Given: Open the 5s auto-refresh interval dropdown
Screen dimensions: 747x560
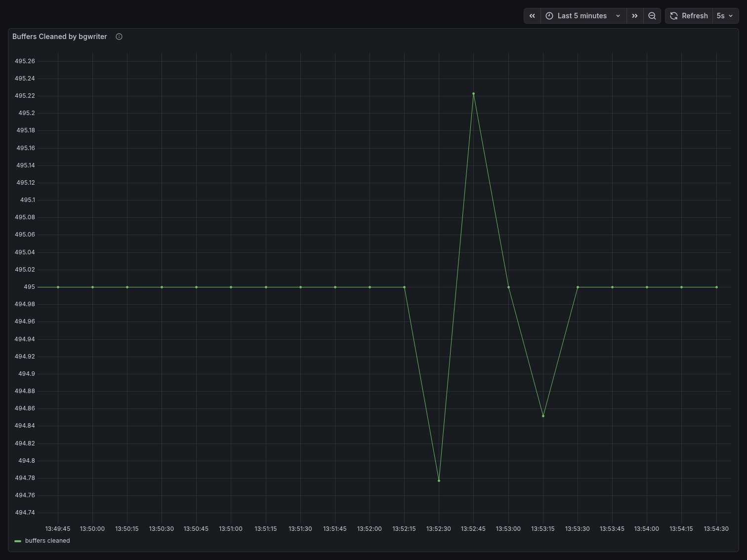Looking at the screenshot, I should click(x=725, y=15).
